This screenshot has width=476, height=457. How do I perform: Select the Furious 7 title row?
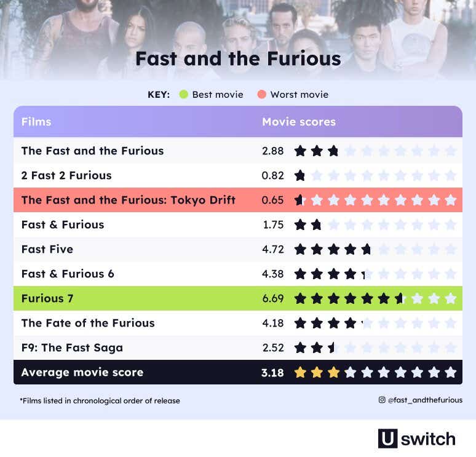point(238,298)
